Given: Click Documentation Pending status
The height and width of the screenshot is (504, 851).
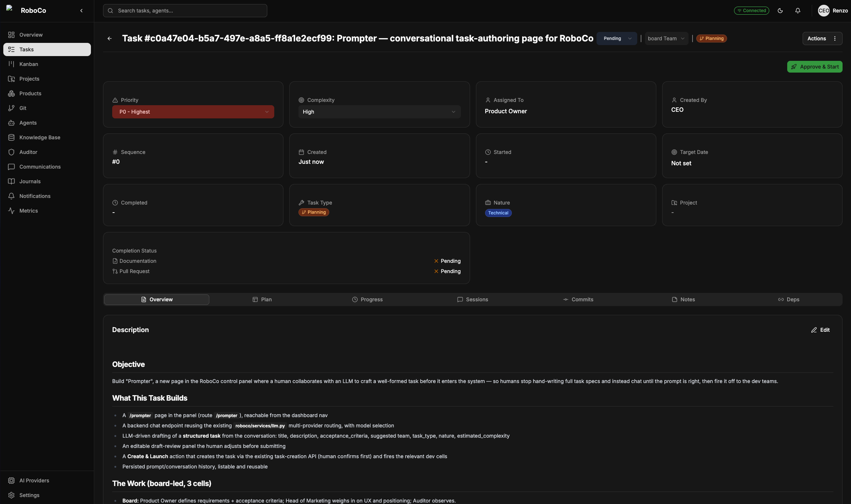Looking at the screenshot, I should click(x=447, y=261).
